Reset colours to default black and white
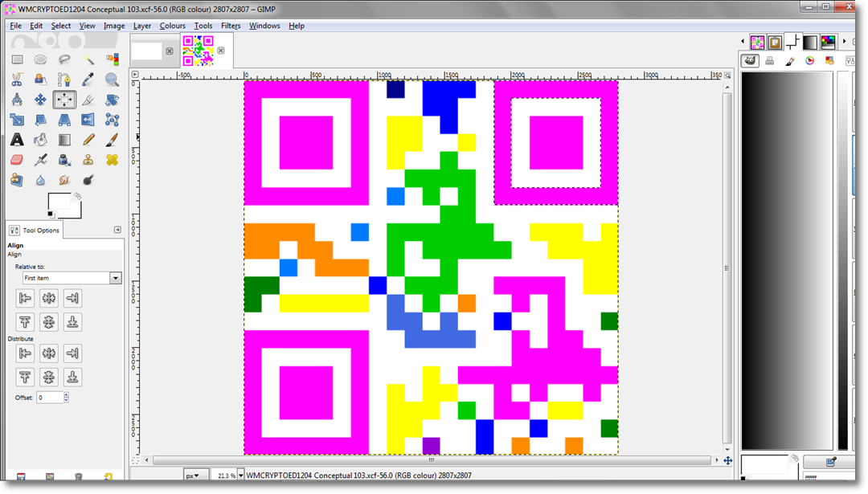 point(51,214)
